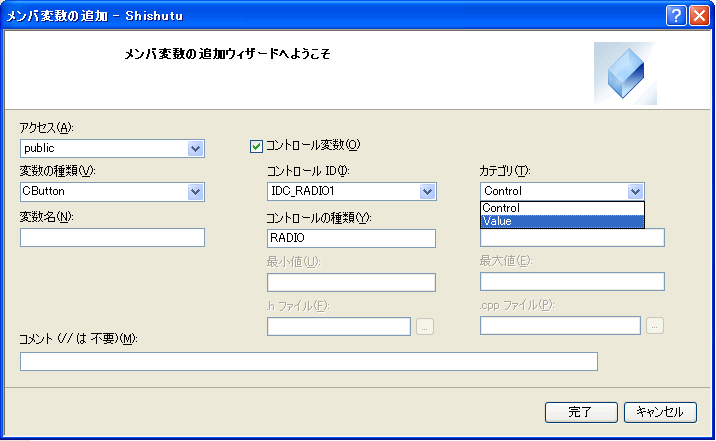716x441 pixels.
Task: Expand the 変数の種類 combo box showing CButton
Action: click(195, 192)
